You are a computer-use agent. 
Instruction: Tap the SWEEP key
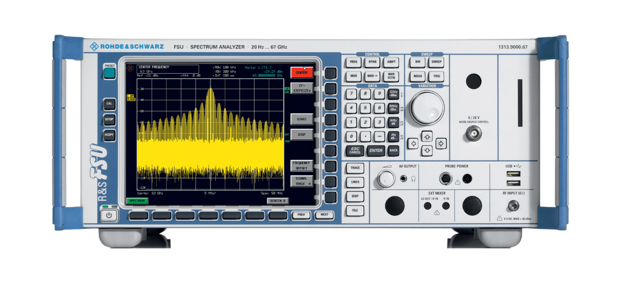437,62
